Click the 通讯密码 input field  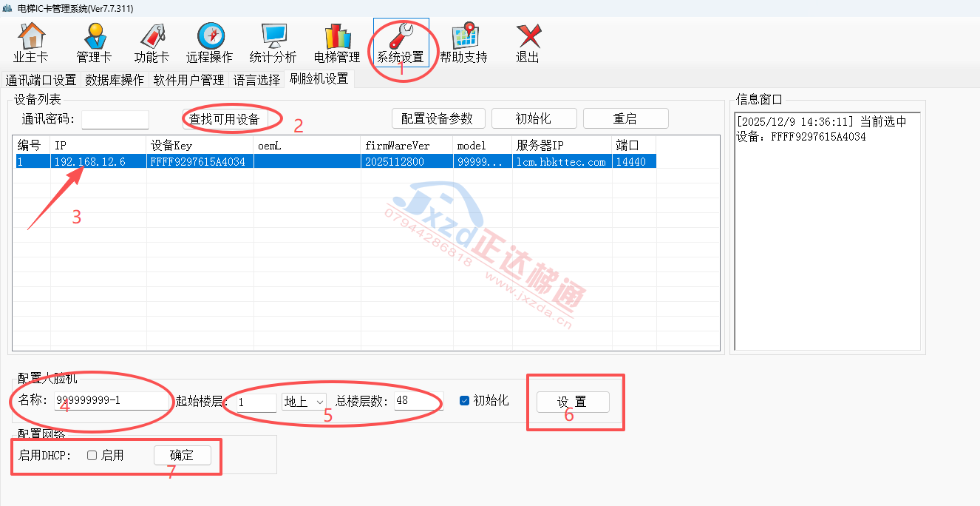click(115, 120)
